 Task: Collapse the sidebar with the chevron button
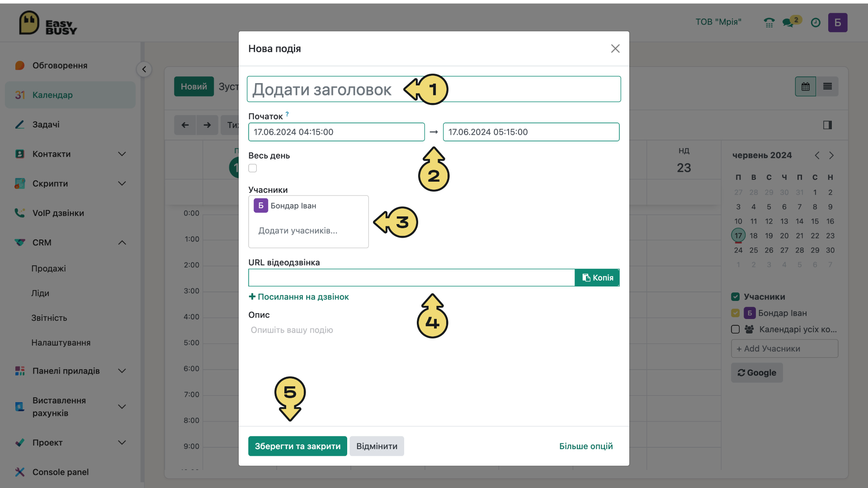click(144, 69)
